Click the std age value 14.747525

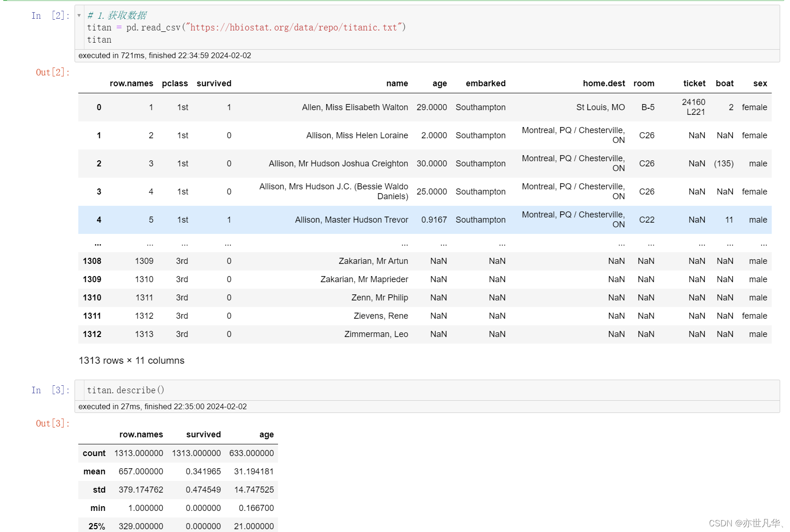(254, 490)
